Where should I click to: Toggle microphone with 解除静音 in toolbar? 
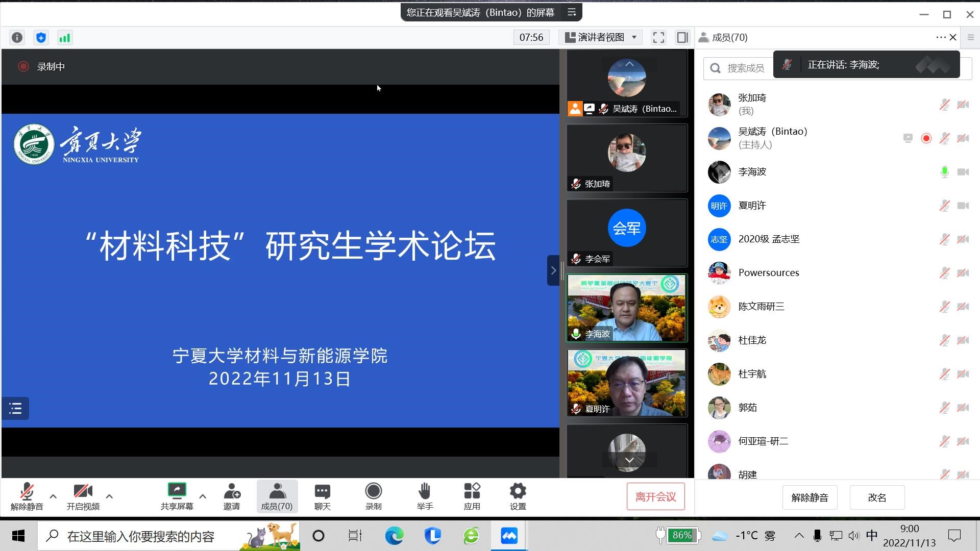coord(27,496)
